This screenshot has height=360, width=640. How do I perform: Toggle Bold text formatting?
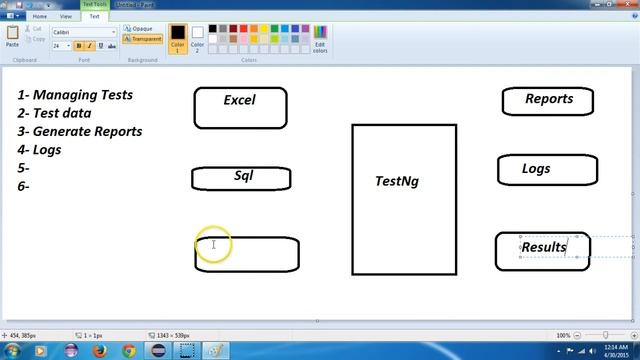pyautogui.click(x=79, y=46)
